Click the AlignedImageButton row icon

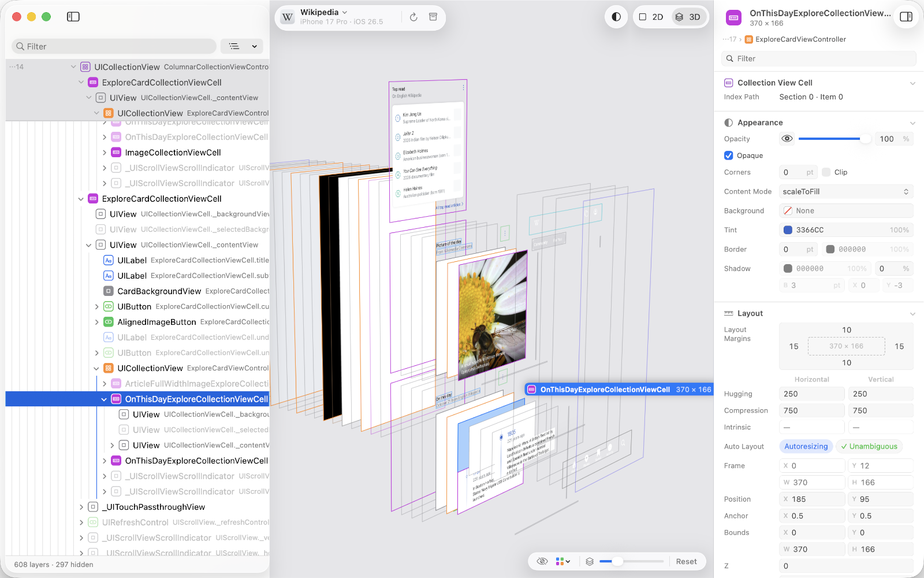click(x=108, y=322)
